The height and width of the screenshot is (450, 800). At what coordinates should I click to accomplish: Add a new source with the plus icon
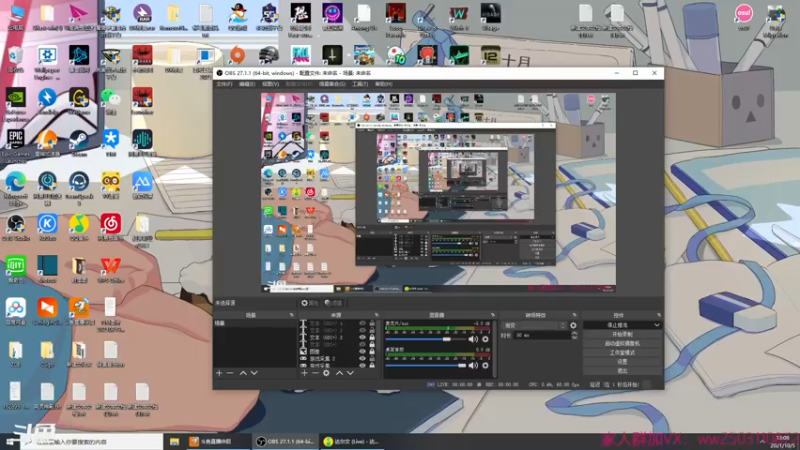tap(304, 373)
